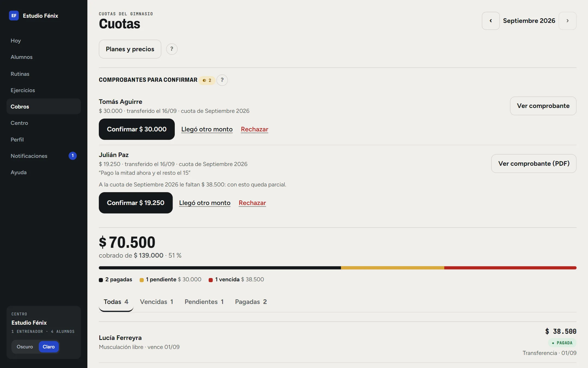Click the 1 pendiente legend swatch
Image resolution: width=588 pixels, height=368 pixels.
click(x=142, y=280)
